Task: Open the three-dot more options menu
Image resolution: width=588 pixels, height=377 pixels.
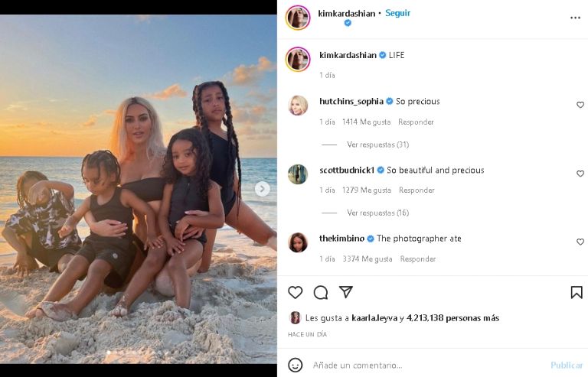Action: 575,18
